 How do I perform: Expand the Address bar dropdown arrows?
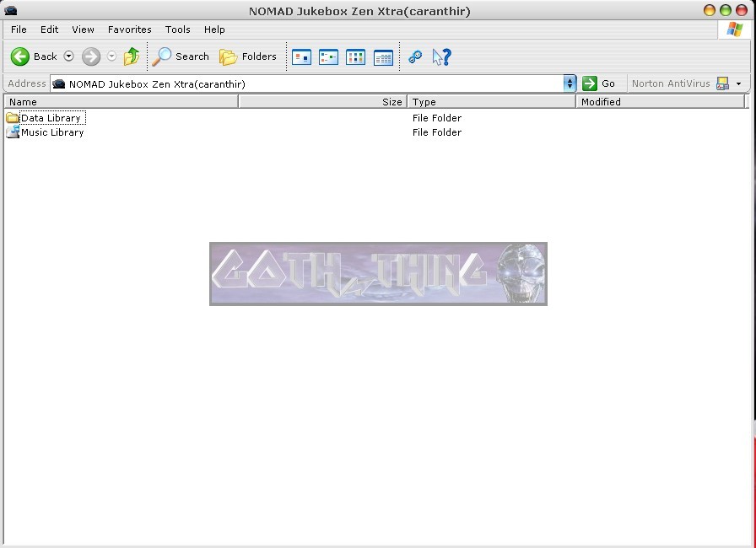570,83
